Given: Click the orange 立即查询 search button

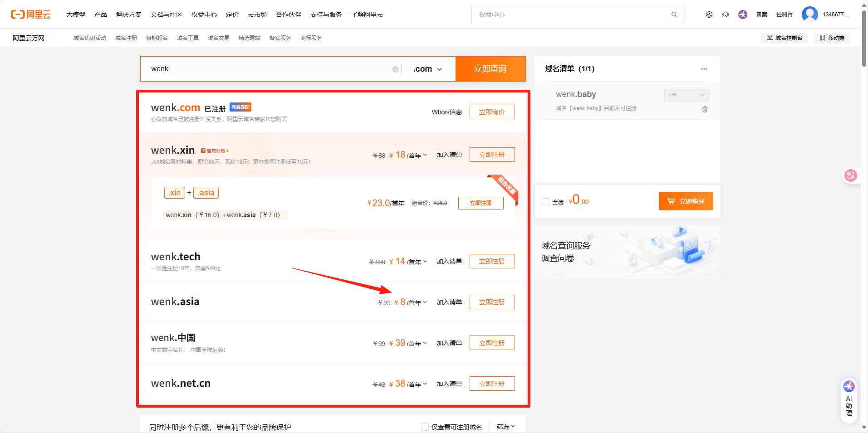Looking at the screenshot, I should tap(490, 69).
